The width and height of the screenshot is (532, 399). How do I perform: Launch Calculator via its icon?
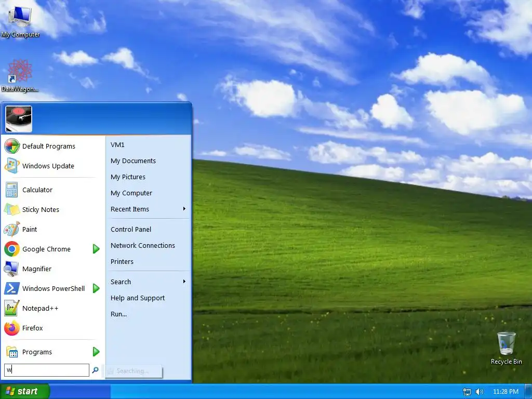click(x=12, y=190)
